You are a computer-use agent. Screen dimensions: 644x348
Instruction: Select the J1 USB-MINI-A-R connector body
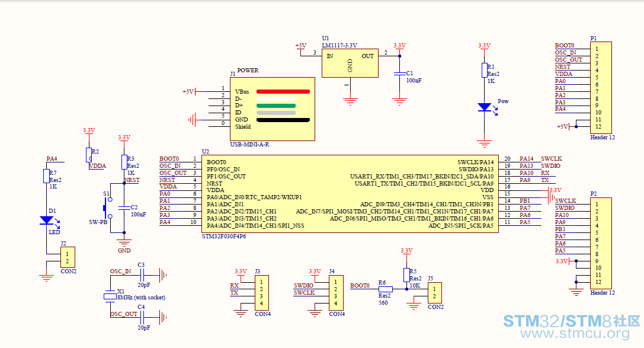(273, 109)
